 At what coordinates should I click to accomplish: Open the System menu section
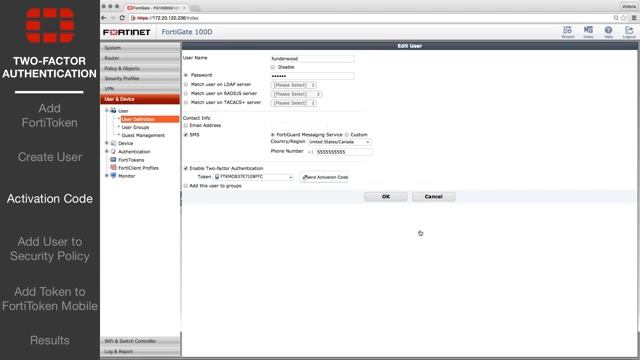coord(140,48)
